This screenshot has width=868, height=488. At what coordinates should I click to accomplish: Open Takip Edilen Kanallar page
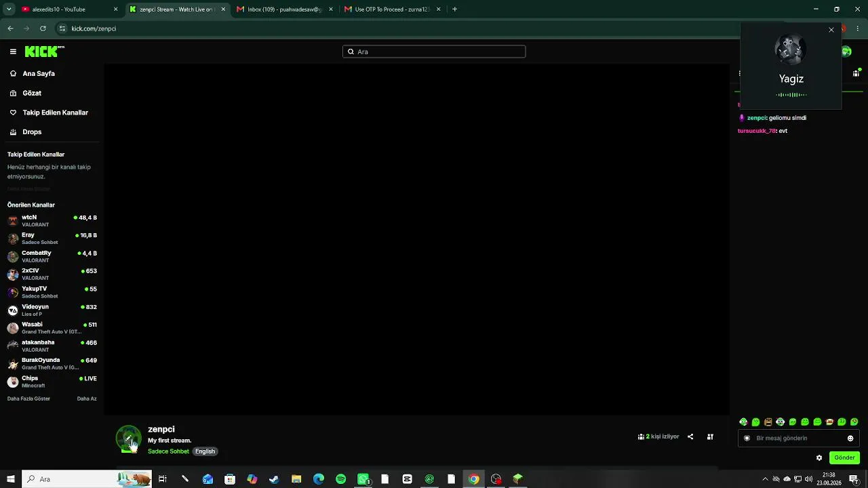coord(55,113)
